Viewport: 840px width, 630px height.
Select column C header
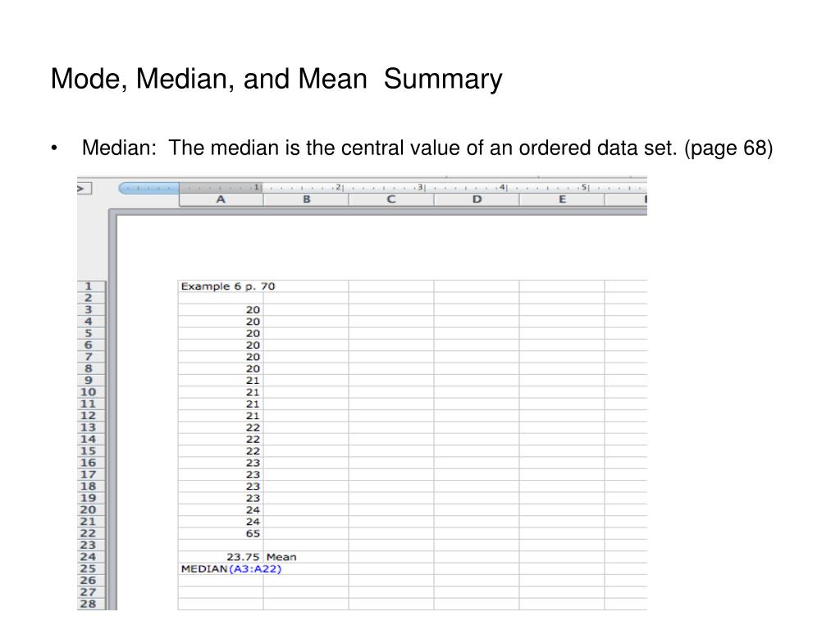391,199
